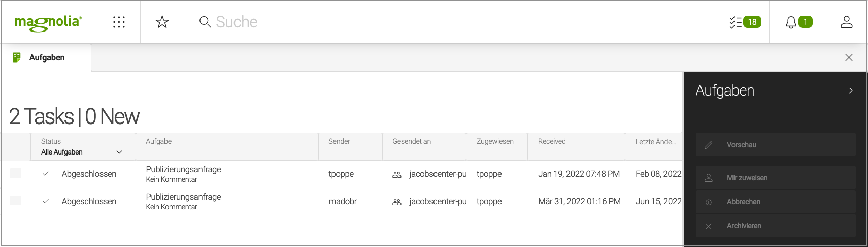The image size is (868, 247).
Task: Open the notifications bell icon
Action: tap(798, 22)
